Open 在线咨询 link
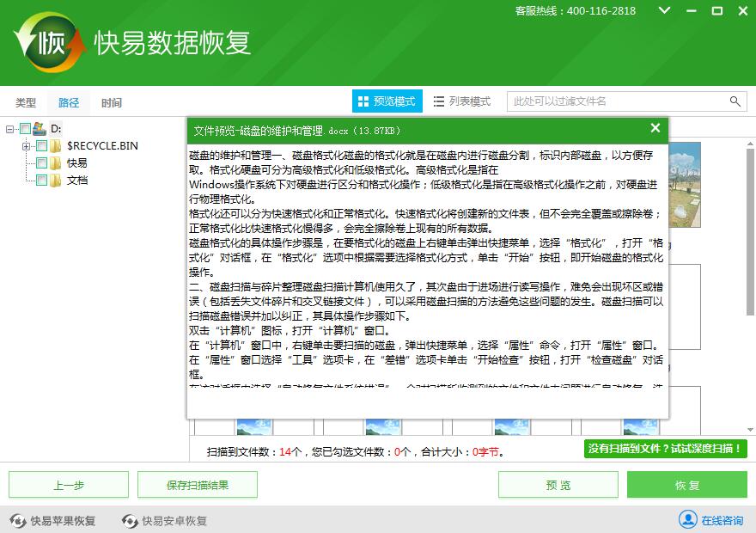Screen dimensions: 756x533 click(x=722, y=520)
